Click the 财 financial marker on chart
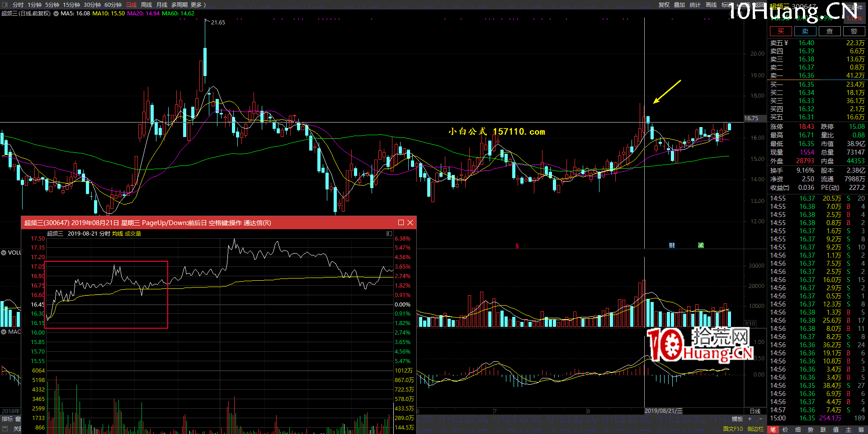This screenshot has width=868, height=434. (x=672, y=245)
